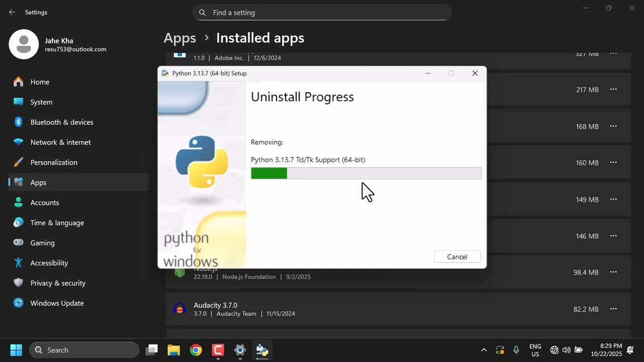Open Time & language settings

coord(78,223)
